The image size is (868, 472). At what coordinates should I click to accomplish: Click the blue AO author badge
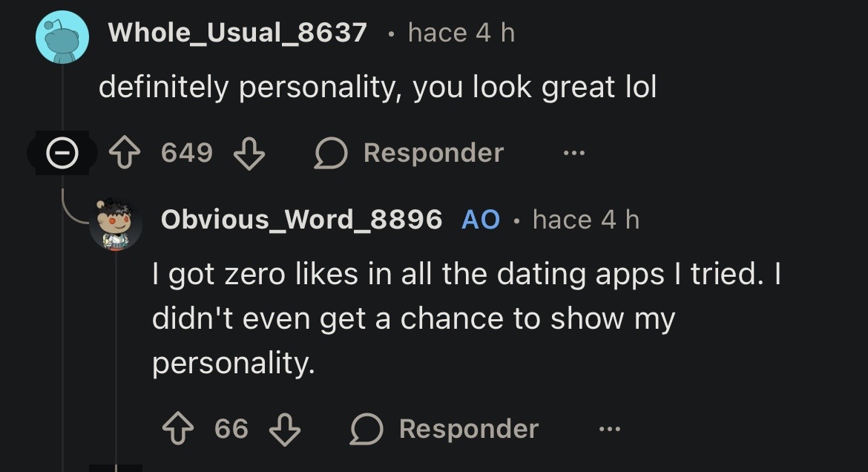(481, 220)
